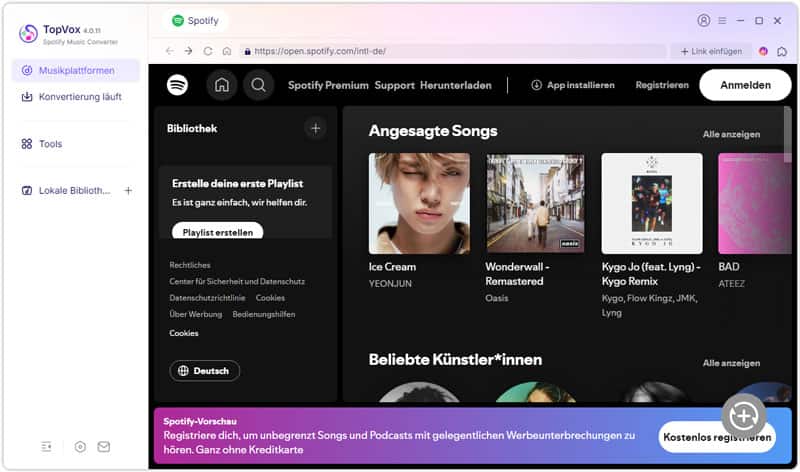Screen dimensions: 800x472
Task: Click Spotify's round home button
Action: pos(222,85)
